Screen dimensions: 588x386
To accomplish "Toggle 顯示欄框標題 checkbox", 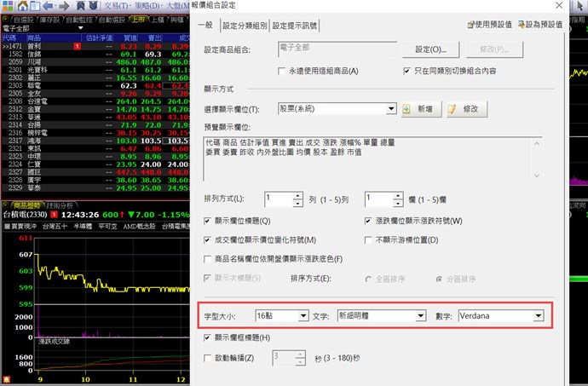I will (210, 338).
